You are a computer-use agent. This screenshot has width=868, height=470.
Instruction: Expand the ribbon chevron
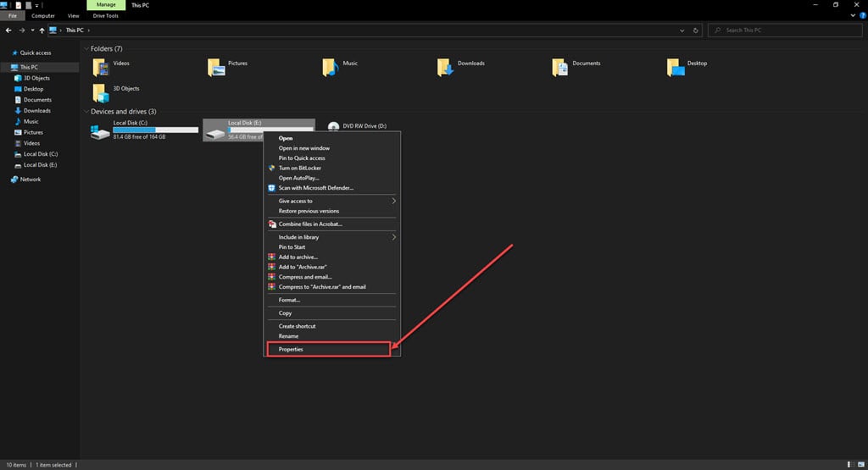tap(853, 15)
